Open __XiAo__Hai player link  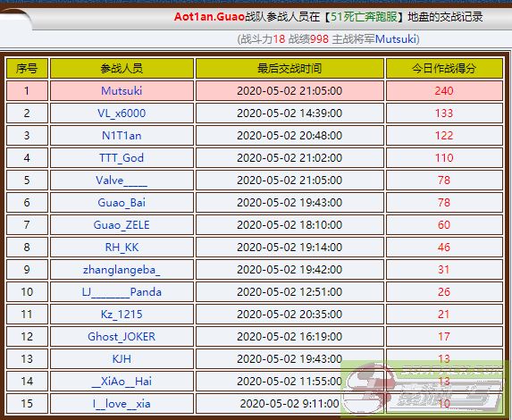click(122, 382)
